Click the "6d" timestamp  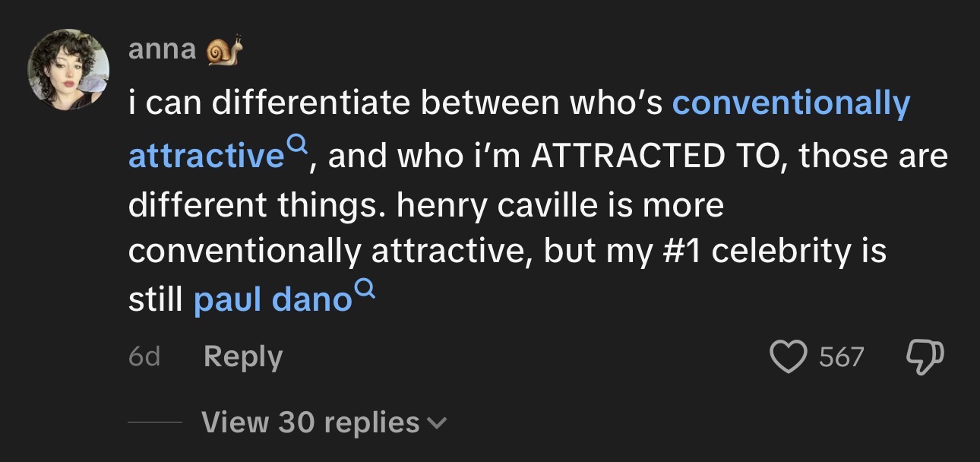point(144,356)
